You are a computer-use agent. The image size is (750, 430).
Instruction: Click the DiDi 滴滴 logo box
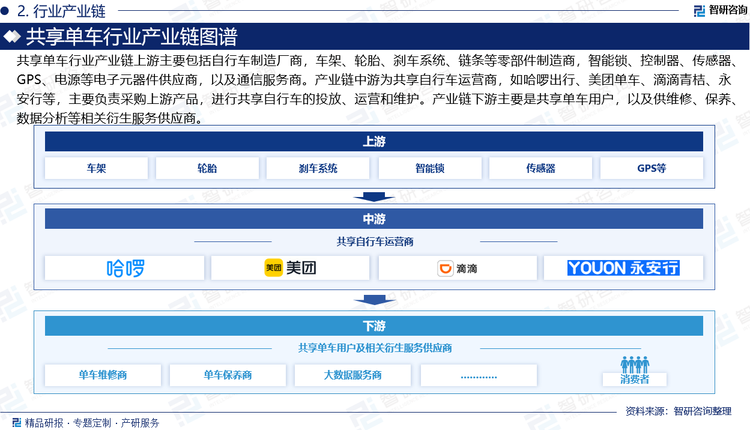click(457, 268)
